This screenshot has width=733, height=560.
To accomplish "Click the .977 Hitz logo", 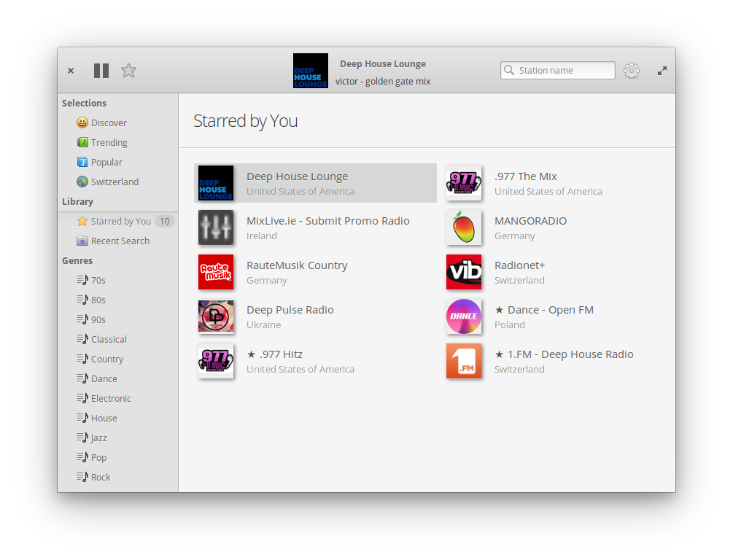I will [216, 361].
